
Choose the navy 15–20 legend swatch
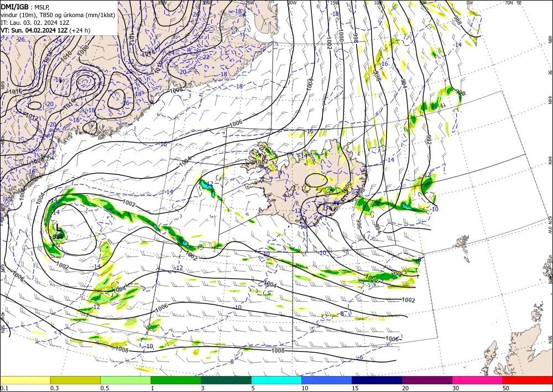coord(377,380)
